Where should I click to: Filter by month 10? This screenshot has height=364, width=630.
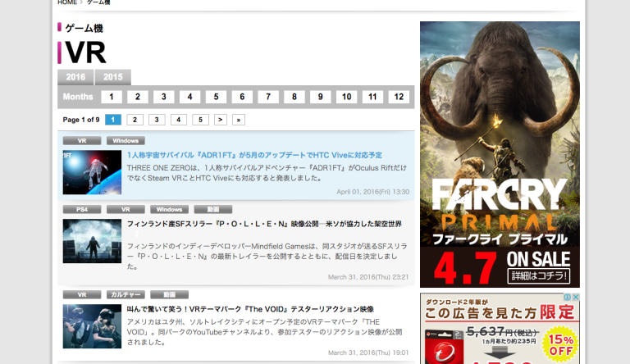coord(346,97)
